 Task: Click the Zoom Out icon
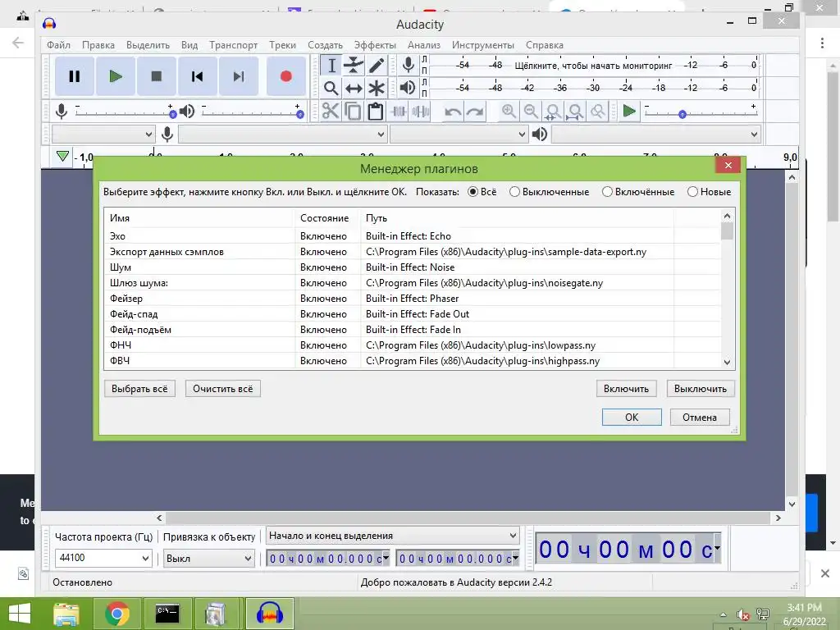[531, 112]
